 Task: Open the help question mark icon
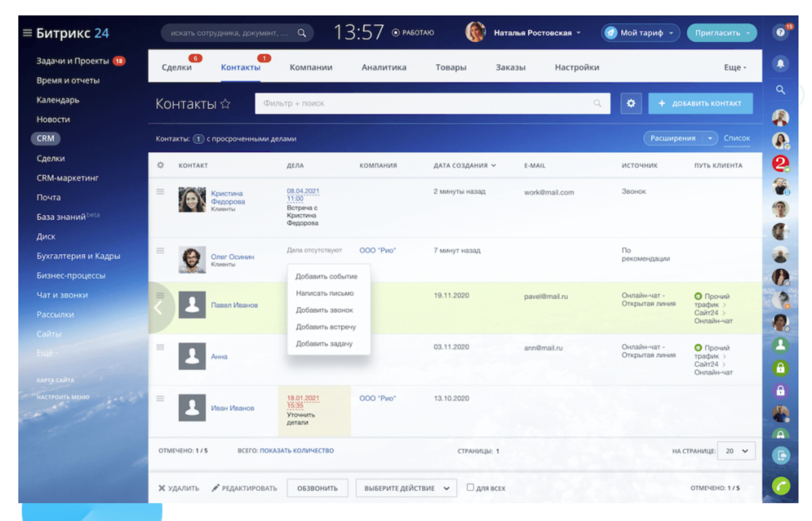(x=780, y=32)
